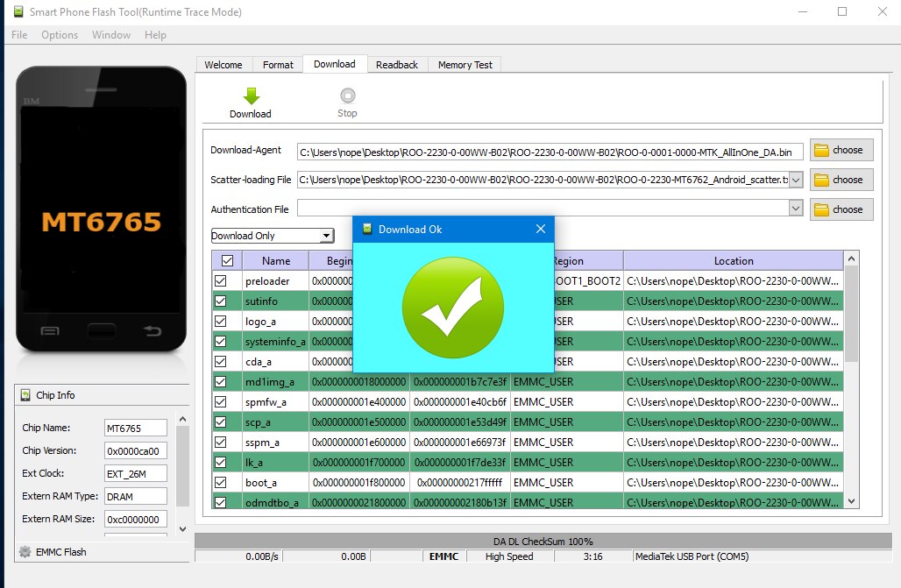901x588 pixels.
Task: Open the Download Only mode dropdown
Action: click(x=326, y=236)
